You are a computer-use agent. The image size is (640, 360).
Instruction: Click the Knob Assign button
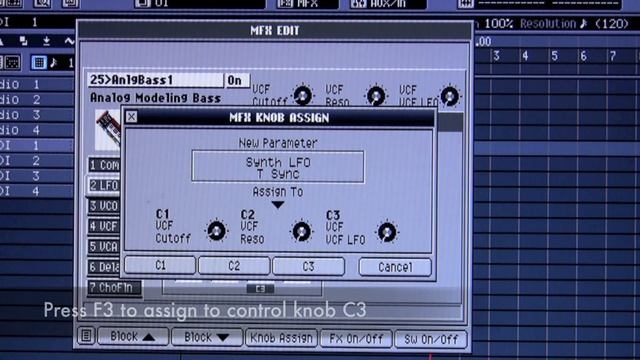point(281,338)
